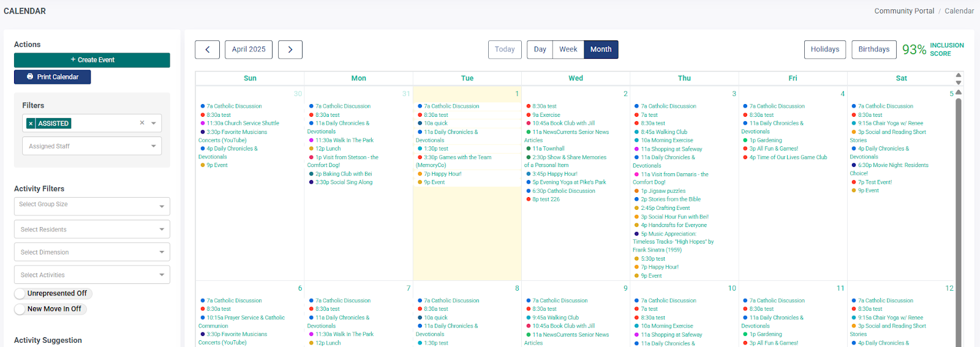The height and width of the screenshot is (347, 980).
Task: Remove the ASSISTED filter tag
Action: tap(31, 124)
